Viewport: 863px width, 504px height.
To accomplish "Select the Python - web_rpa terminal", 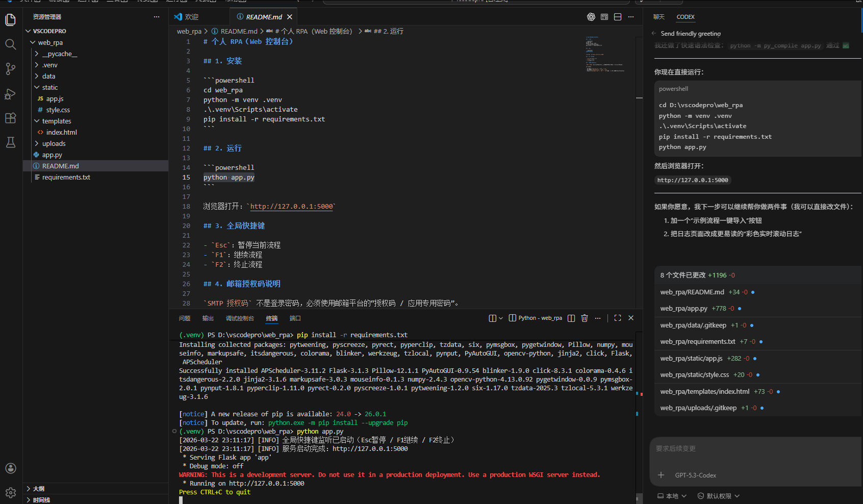I will [536, 318].
